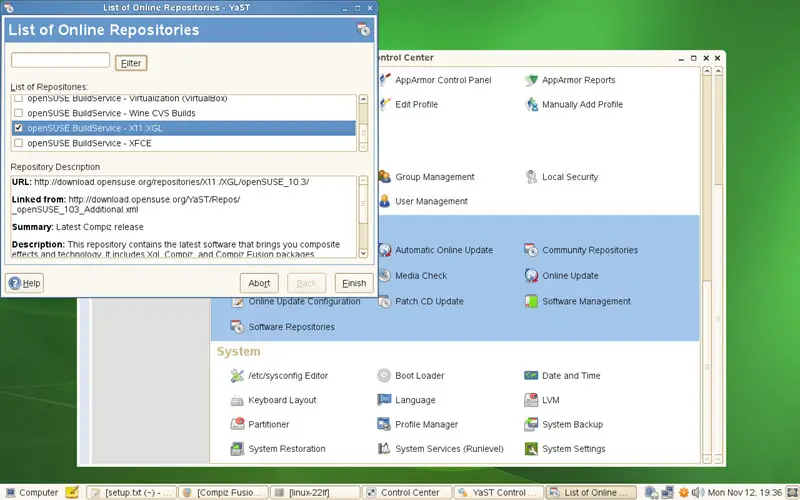800x500 pixels.
Task: Open Online Update Configuration icon
Action: [237, 302]
